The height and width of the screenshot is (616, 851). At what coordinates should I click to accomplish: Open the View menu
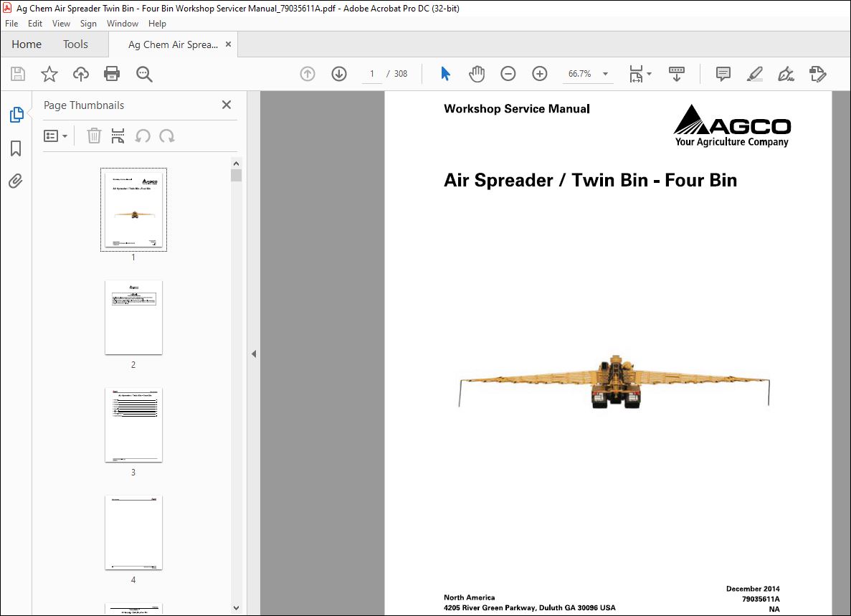tap(61, 24)
